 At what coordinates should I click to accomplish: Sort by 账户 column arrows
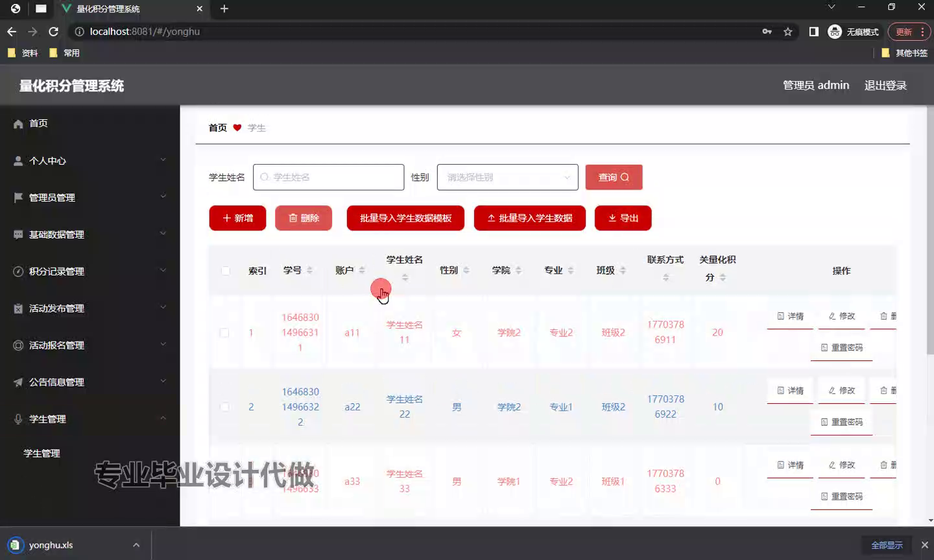pos(362,270)
